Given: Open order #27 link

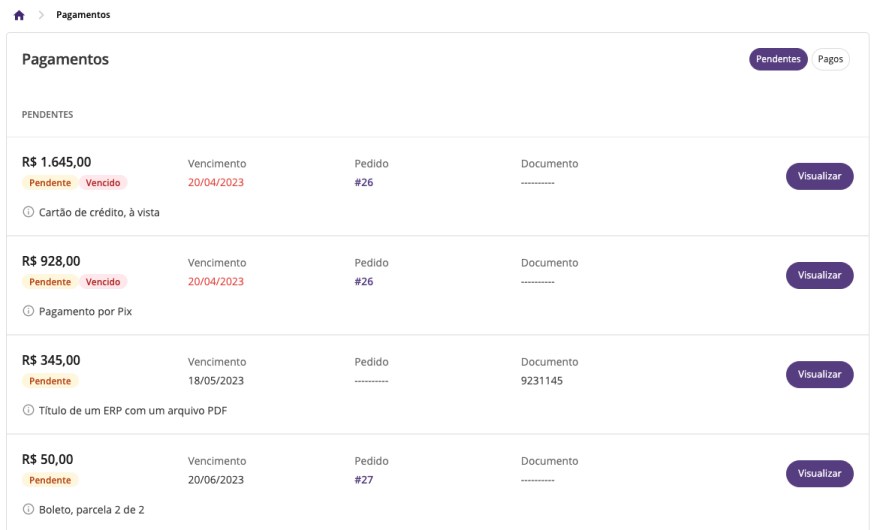Looking at the screenshot, I should pyautogui.click(x=364, y=479).
